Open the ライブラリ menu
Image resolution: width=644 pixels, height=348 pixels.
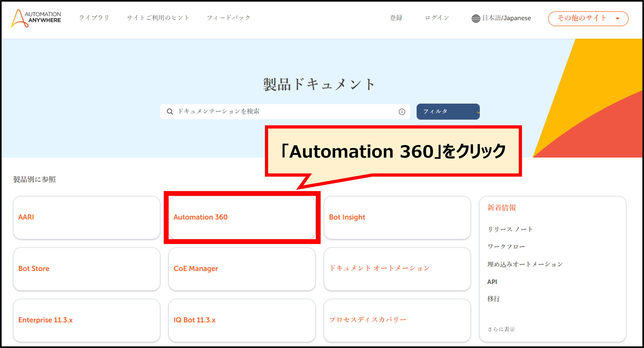[94, 18]
